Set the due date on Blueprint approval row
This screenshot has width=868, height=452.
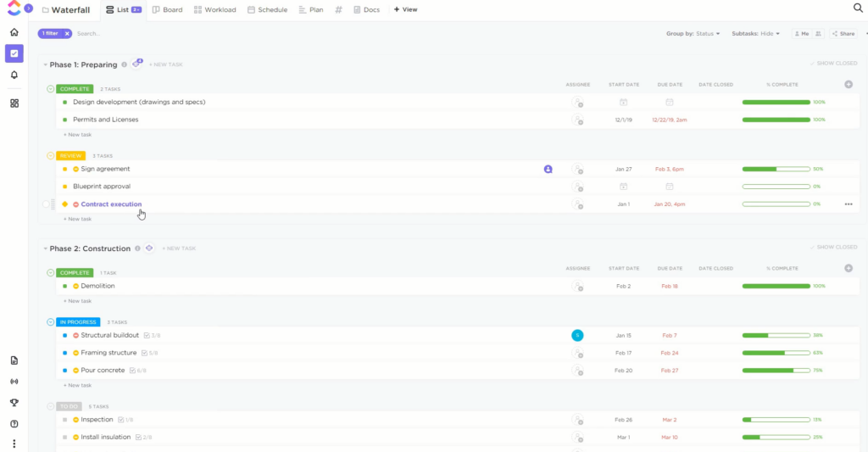[x=670, y=187]
